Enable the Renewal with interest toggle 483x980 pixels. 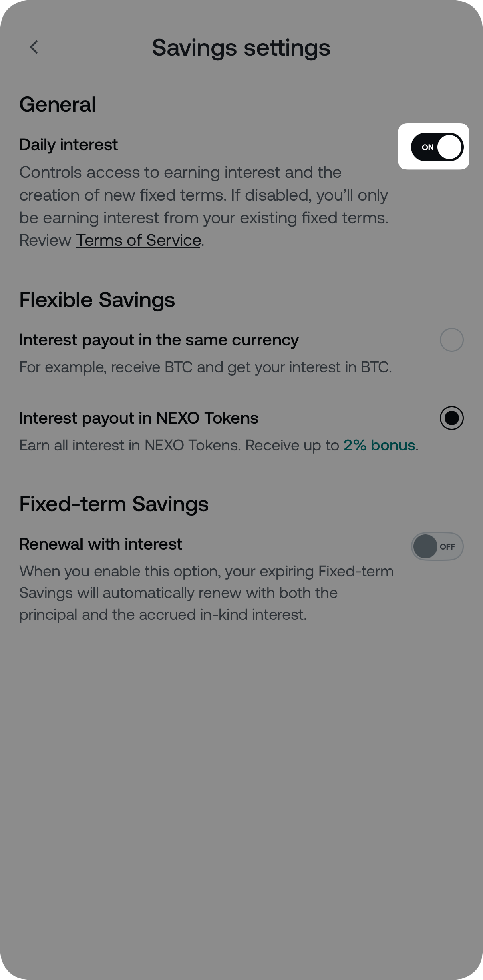(x=437, y=546)
